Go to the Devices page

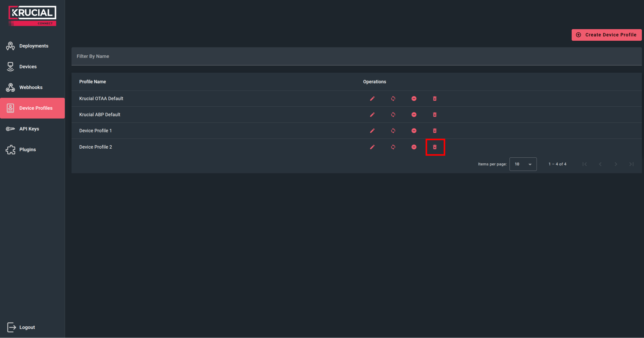click(28, 67)
